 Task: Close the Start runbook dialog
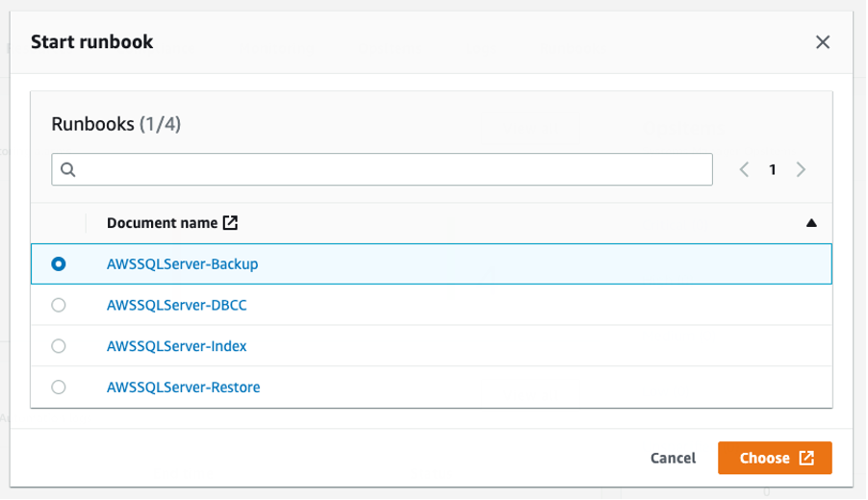(822, 42)
